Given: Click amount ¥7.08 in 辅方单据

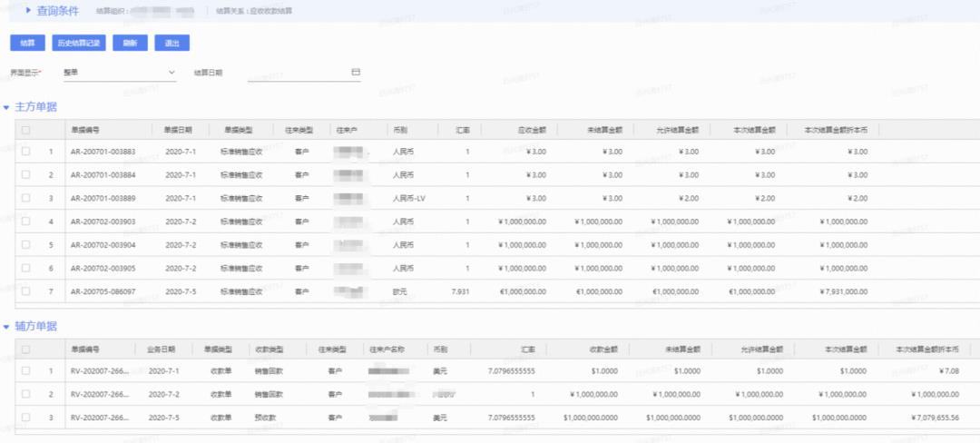Looking at the screenshot, I should coord(949,371).
